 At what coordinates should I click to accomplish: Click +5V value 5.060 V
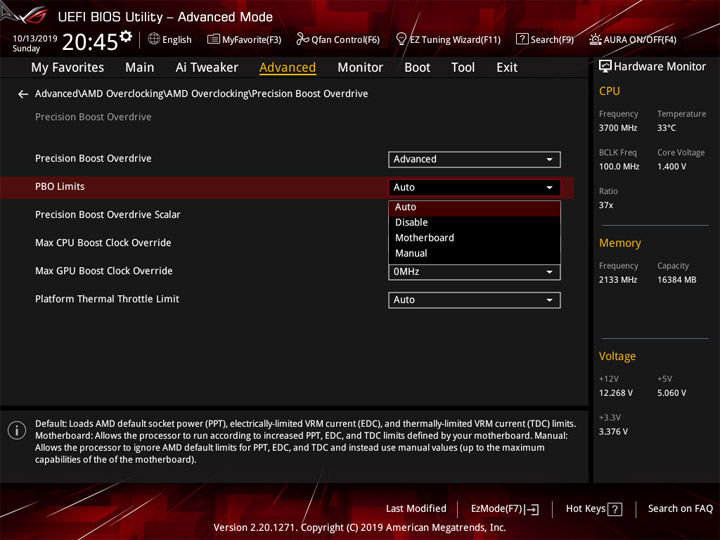pos(671,393)
